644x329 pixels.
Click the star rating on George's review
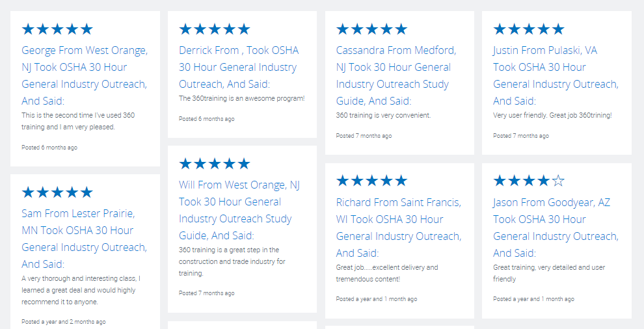[57, 29]
